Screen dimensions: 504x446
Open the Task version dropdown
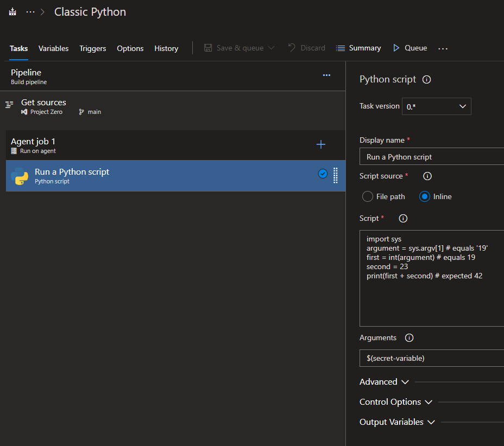coord(463,106)
